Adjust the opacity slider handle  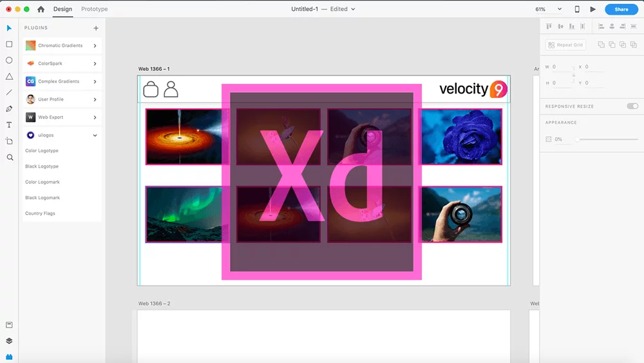(x=577, y=139)
